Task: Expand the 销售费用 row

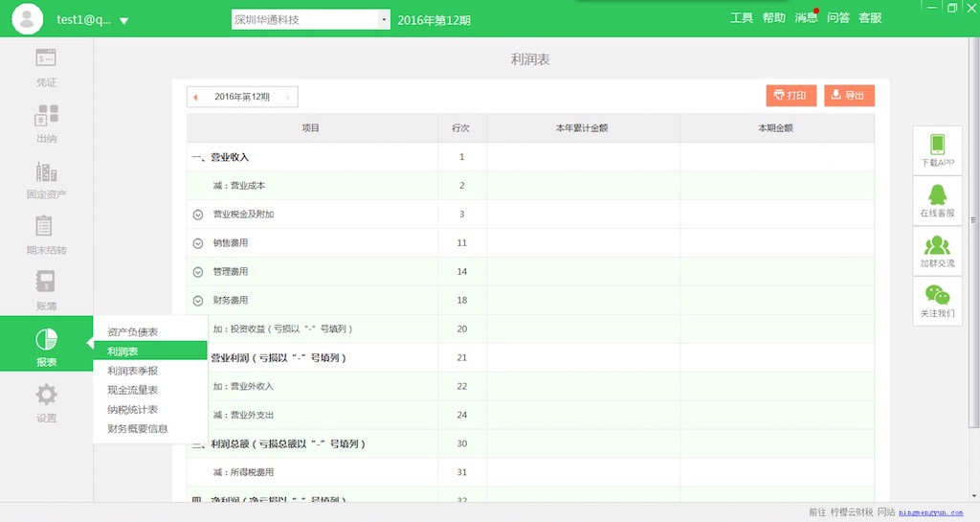Action: pyautogui.click(x=198, y=243)
